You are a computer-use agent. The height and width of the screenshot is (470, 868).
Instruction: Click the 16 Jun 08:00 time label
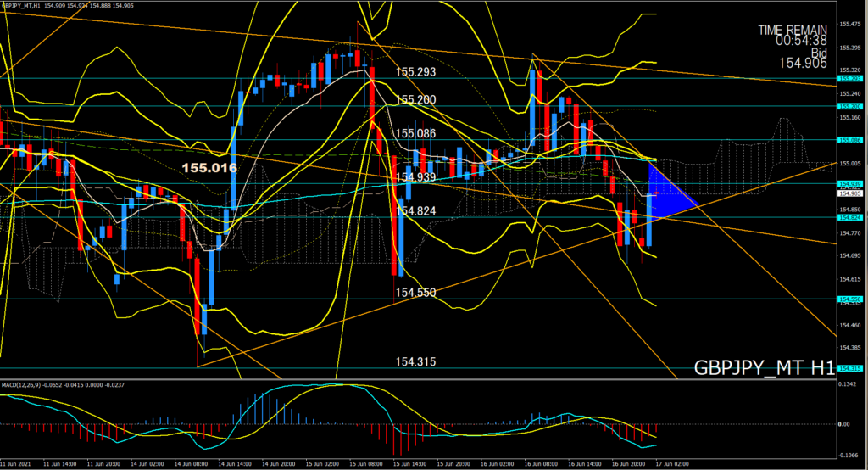(x=541, y=464)
